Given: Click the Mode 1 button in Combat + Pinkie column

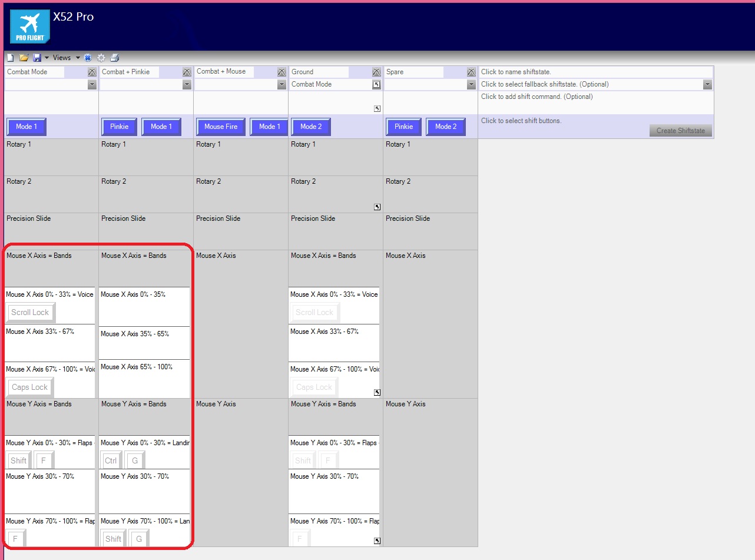Looking at the screenshot, I should 161,127.
